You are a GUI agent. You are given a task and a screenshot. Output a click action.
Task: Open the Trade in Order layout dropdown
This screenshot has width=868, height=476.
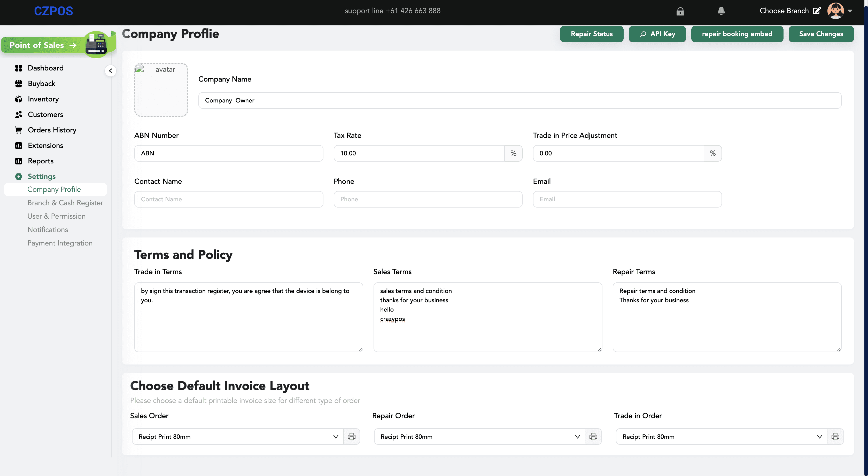721,437
